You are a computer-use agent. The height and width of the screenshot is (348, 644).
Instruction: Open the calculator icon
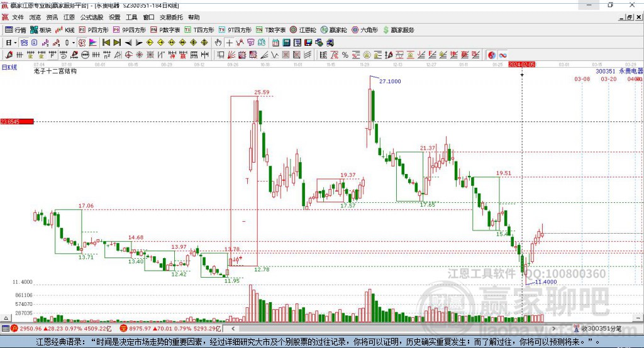pyautogui.click(x=286, y=43)
